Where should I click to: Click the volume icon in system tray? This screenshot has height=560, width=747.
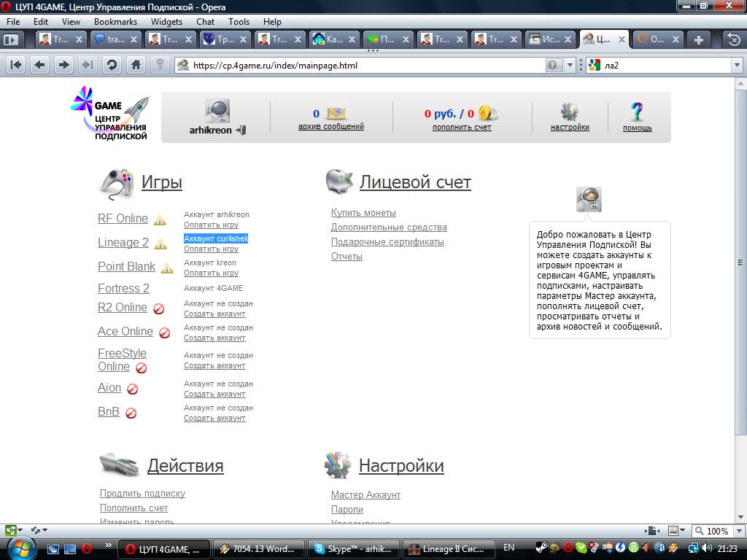point(707,548)
